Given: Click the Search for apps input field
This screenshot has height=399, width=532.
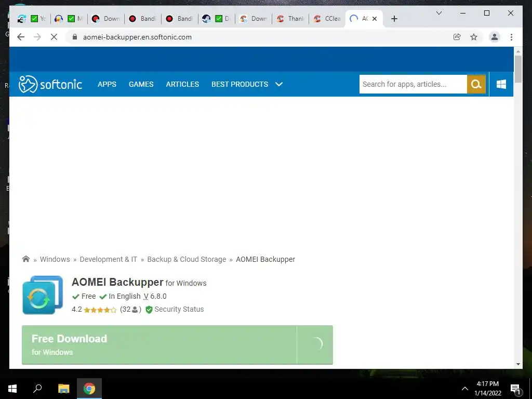Looking at the screenshot, I should coord(413,84).
